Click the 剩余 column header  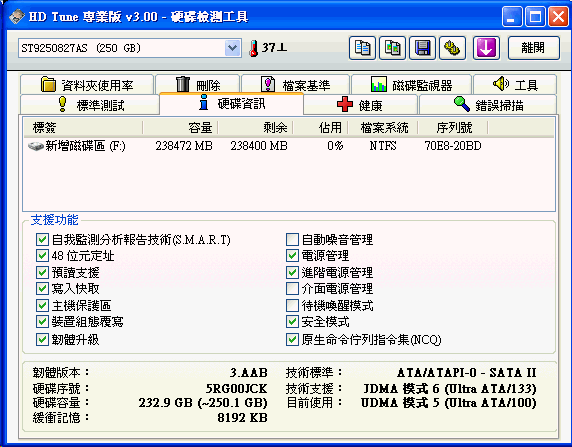click(x=255, y=128)
